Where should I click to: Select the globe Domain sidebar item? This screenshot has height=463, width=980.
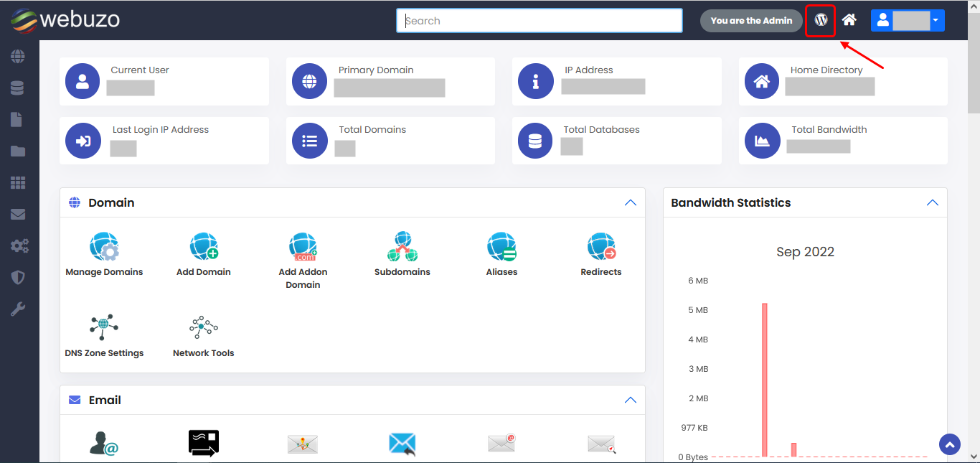(18, 57)
